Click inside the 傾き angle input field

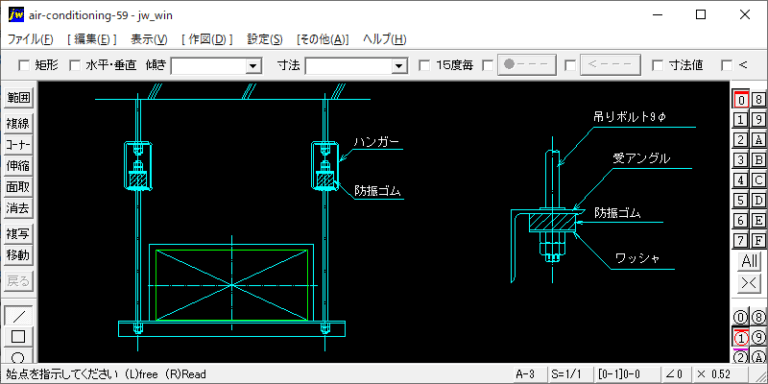[x=209, y=66]
